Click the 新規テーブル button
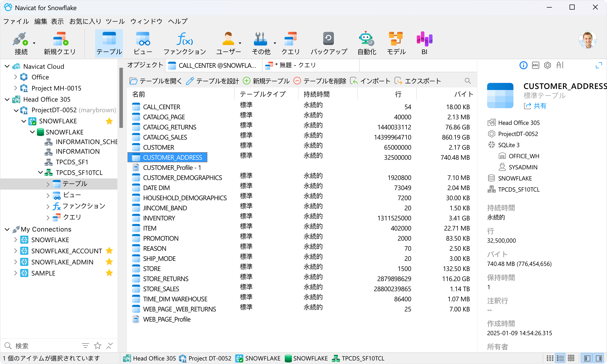 pyautogui.click(x=266, y=81)
